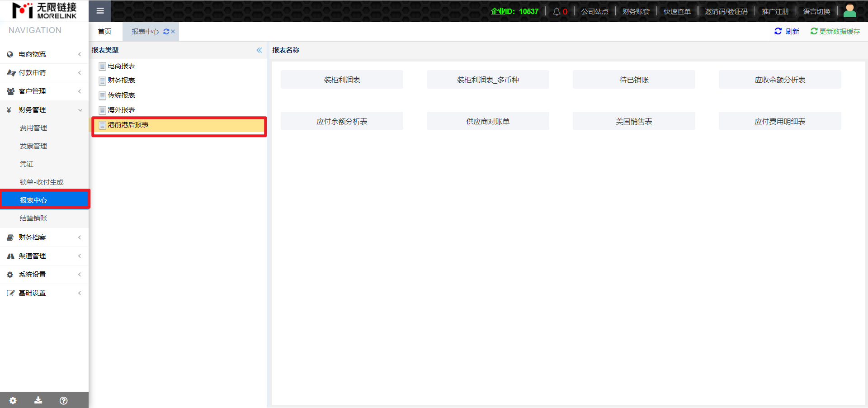Expand the 财务档案 menu chevron
The width and height of the screenshot is (868, 408).
point(80,237)
